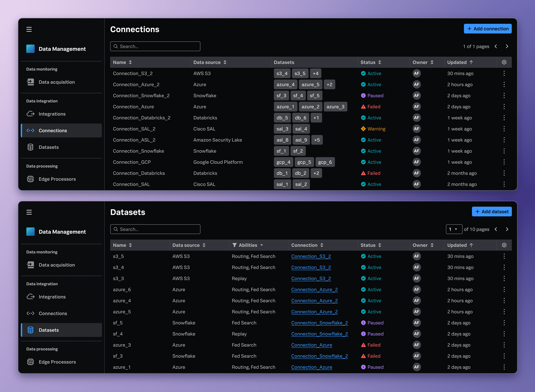The image size is (535, 392).
Task: Open row menu for Connection_S3_2 connection
Action: pyautogui.click(x=504, y=73)
